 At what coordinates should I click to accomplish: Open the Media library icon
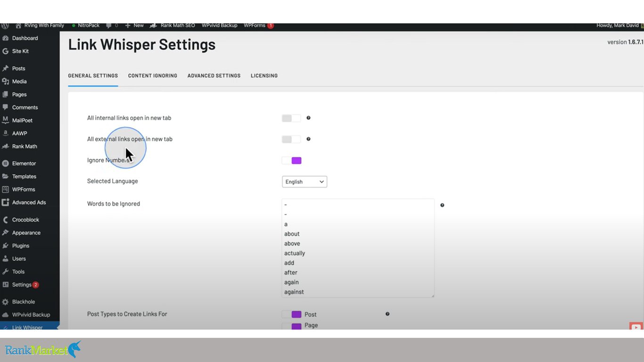(x=5, y=82)
